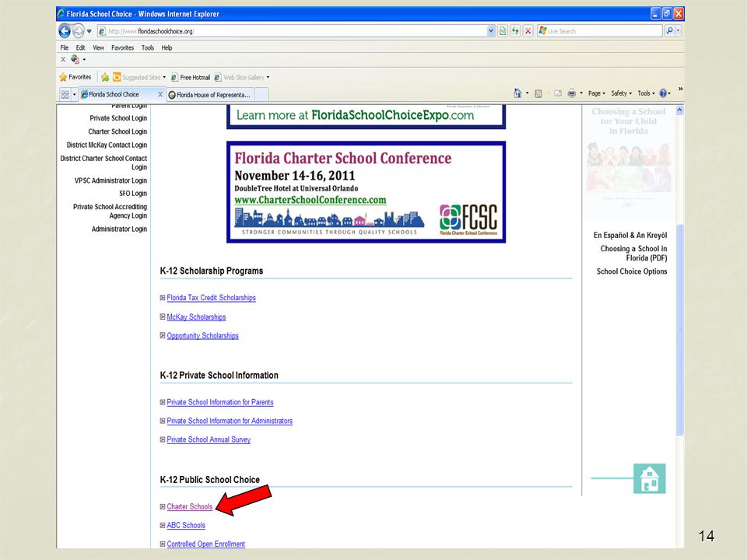The image size is (747, 560).
Task: Click En Español & An Kreyòl link
Action: click(x=630, y=235)
